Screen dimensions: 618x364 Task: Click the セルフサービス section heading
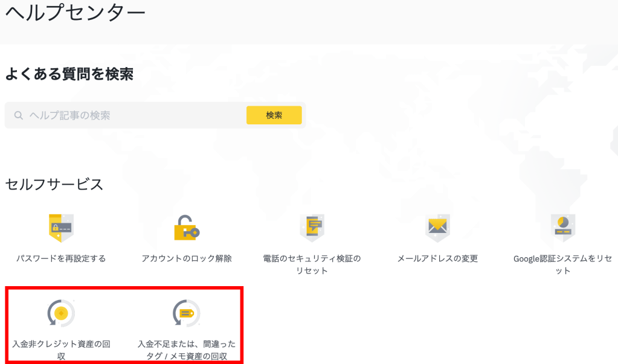pos(54,184)
